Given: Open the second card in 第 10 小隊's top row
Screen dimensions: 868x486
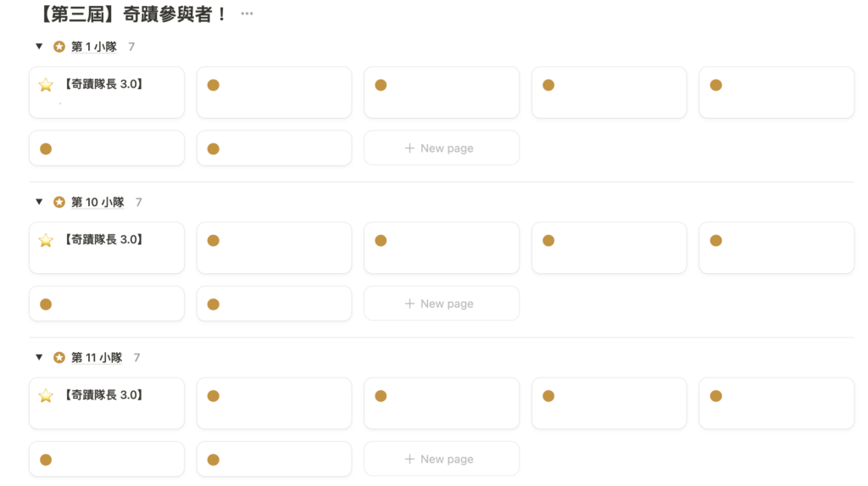Looking at the screenshot, I should click(274, 248).
